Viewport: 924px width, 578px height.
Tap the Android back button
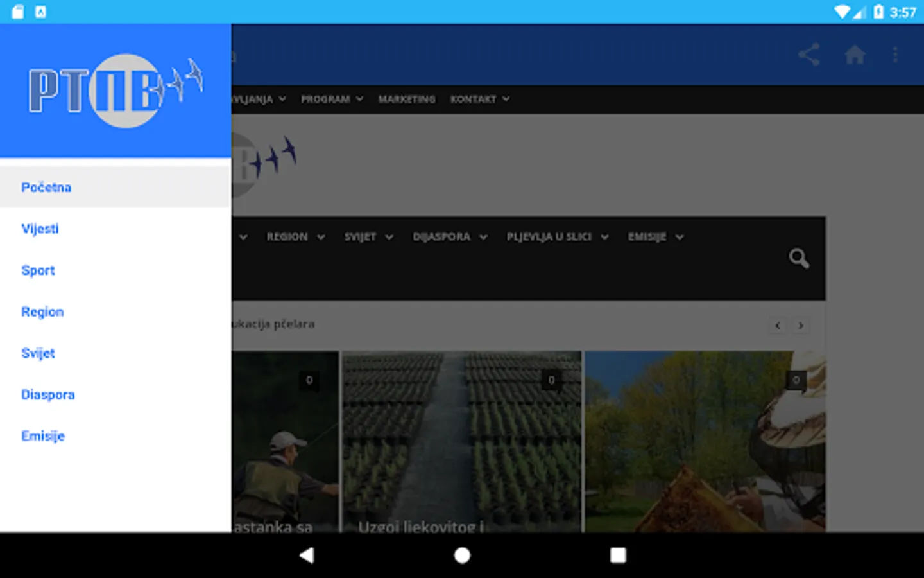coord(307,556)
